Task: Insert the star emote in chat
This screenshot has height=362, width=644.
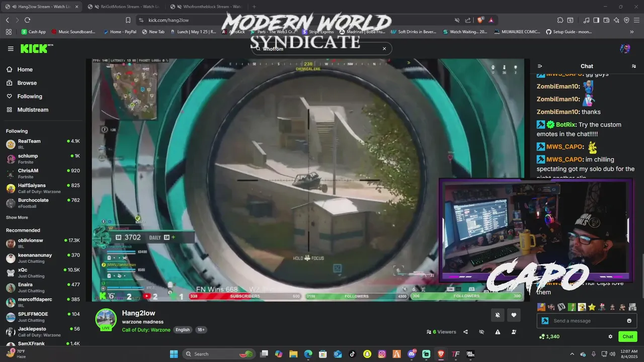Action: click(592, 307)
